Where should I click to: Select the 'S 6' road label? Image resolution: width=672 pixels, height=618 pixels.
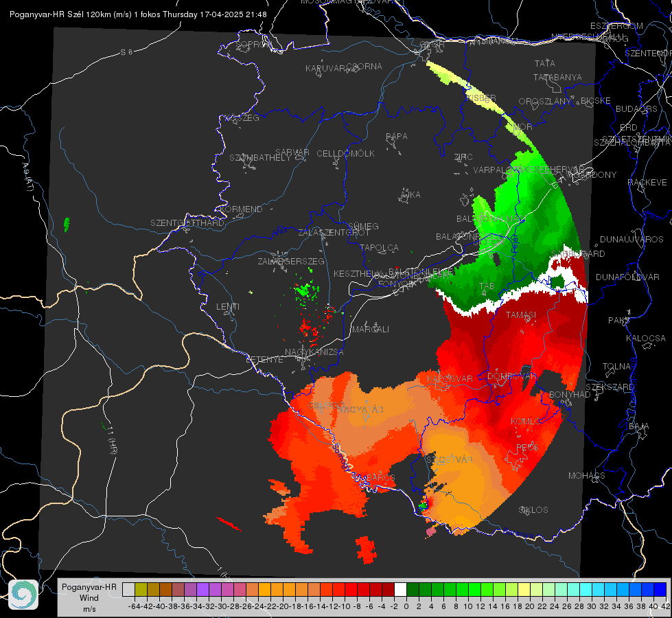point(126,52)
